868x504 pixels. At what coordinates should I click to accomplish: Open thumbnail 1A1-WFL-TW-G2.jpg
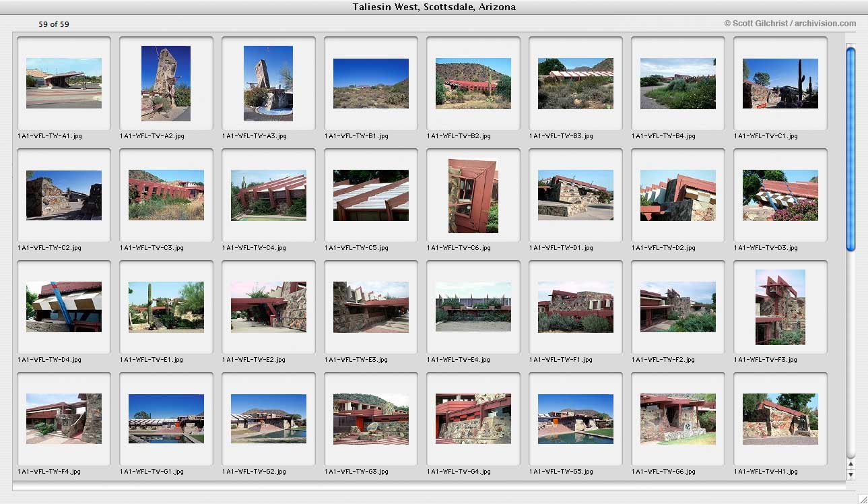269,418
